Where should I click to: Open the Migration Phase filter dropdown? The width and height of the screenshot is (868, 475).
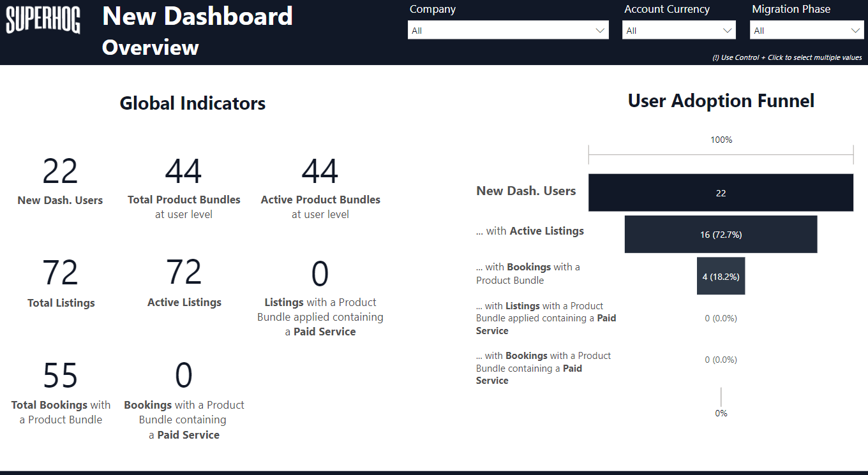click(x=807, y=31)
